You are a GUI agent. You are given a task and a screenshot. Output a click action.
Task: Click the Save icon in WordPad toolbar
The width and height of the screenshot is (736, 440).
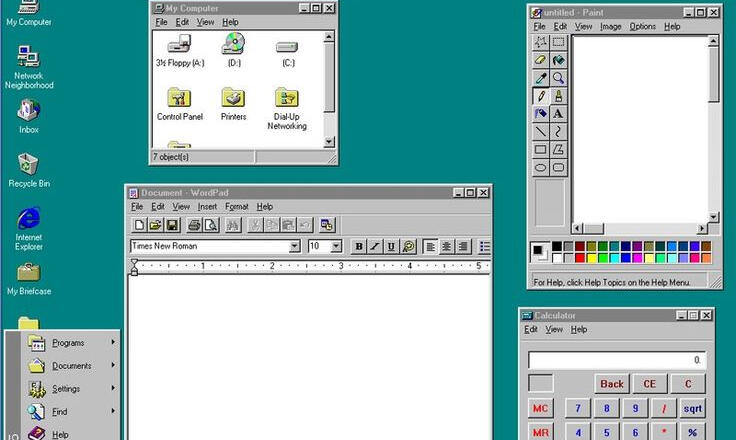pos(172,225)
